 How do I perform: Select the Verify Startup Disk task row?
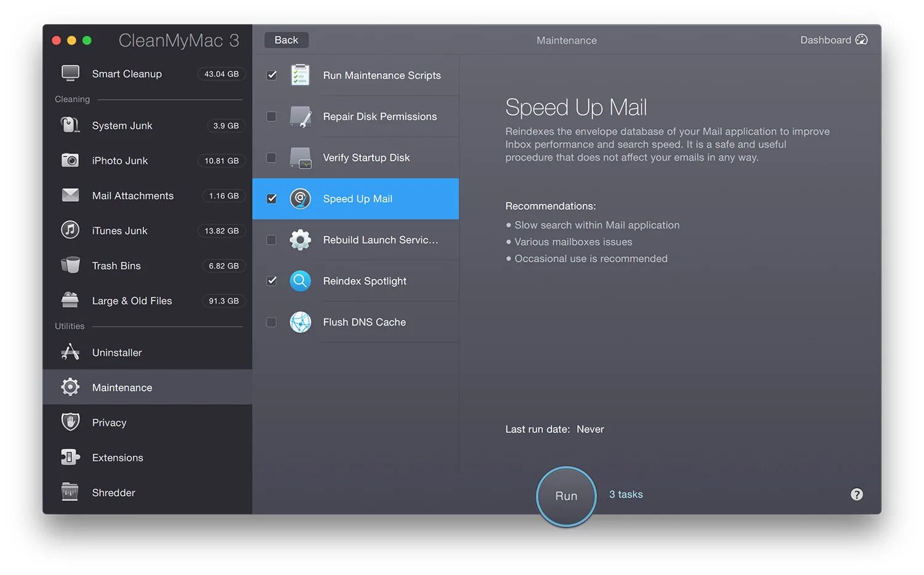coord(356,158)
